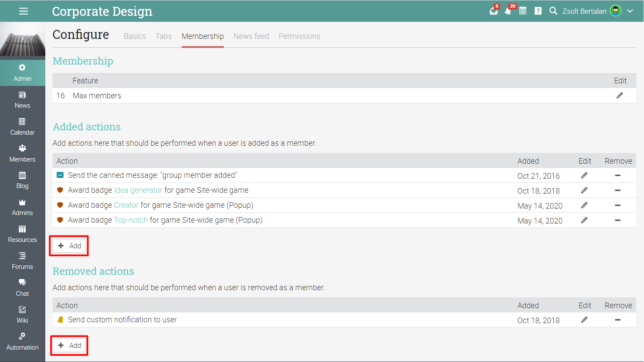Open messages inbox icon with badge 8
The width and height of the screenshot is (644, 362).
[x=494, y=10]
